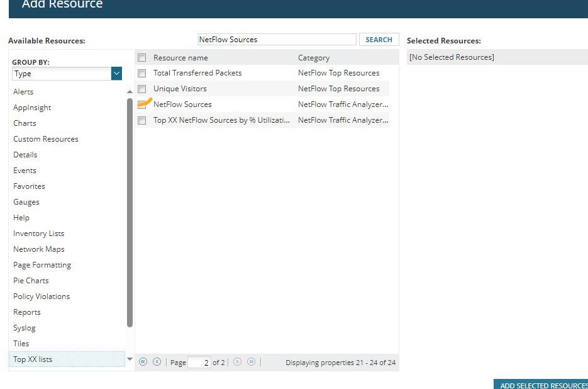
Task: Sort by Resource name column header
Action: pos(180,58)
